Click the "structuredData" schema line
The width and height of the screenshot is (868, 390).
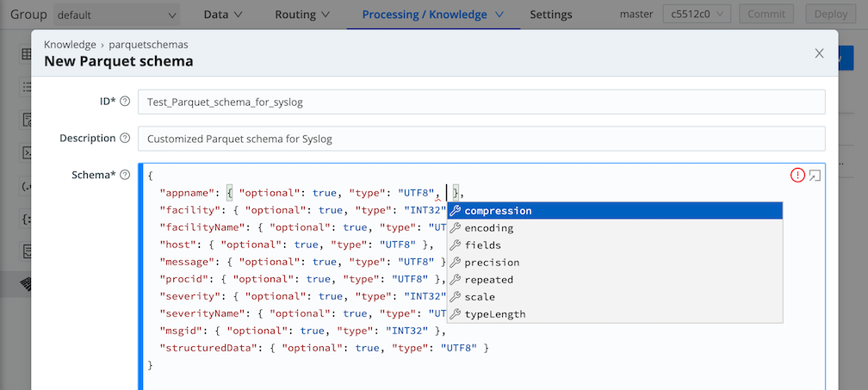pos(325,348)
